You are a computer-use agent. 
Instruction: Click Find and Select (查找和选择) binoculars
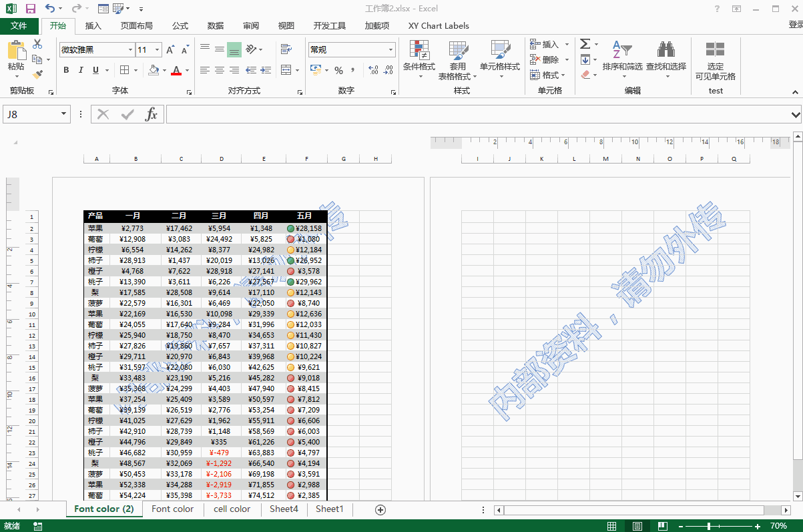(665, 57)
